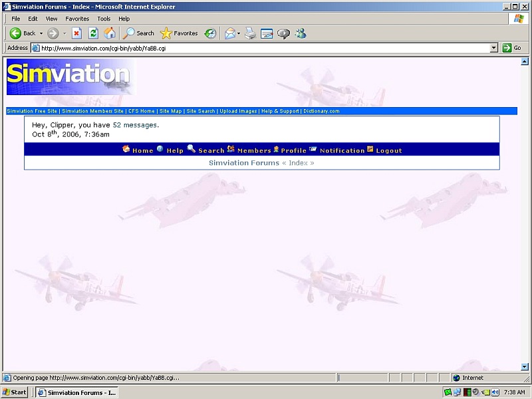Screen dimensions: 532x399
Task: Go to forum Members page
Action: (x=253, y=151)
